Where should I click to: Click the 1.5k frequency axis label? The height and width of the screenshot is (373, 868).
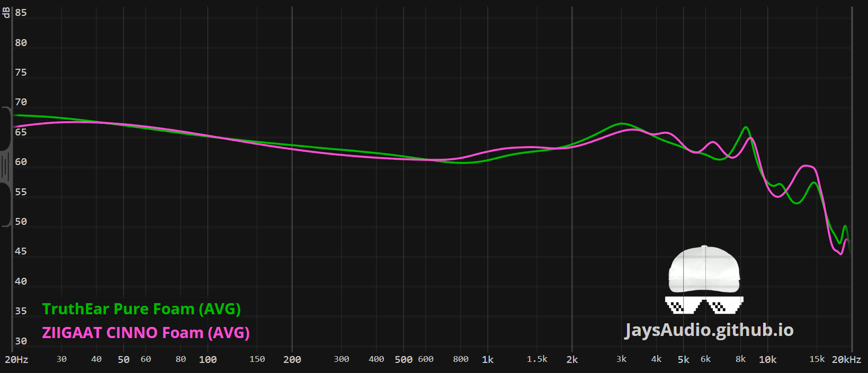click(x=537, y=359)
